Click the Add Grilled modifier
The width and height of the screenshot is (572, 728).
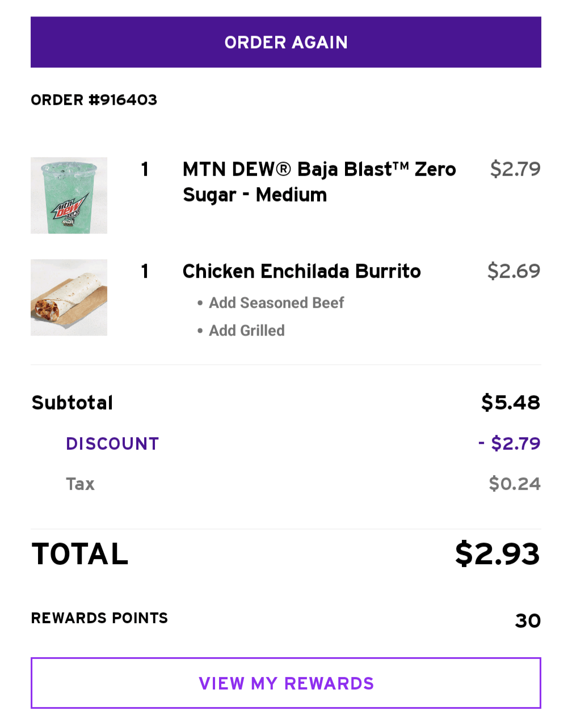tap(246, 331)
